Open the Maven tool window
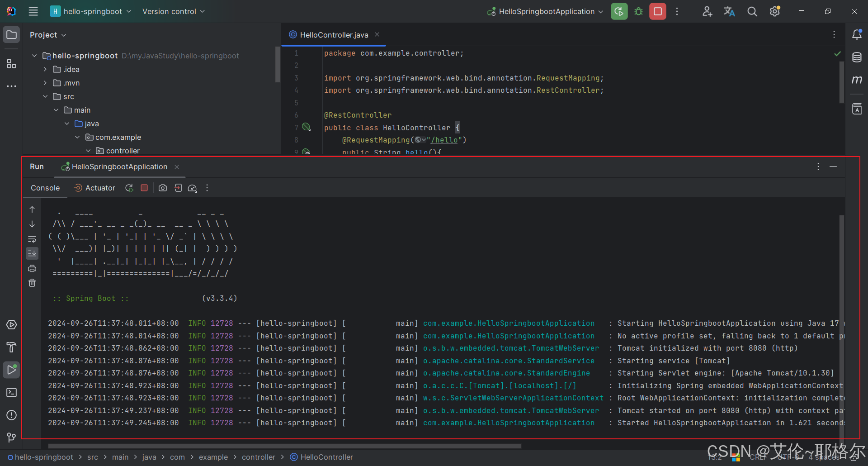The image size is (868, 466). 857,80
